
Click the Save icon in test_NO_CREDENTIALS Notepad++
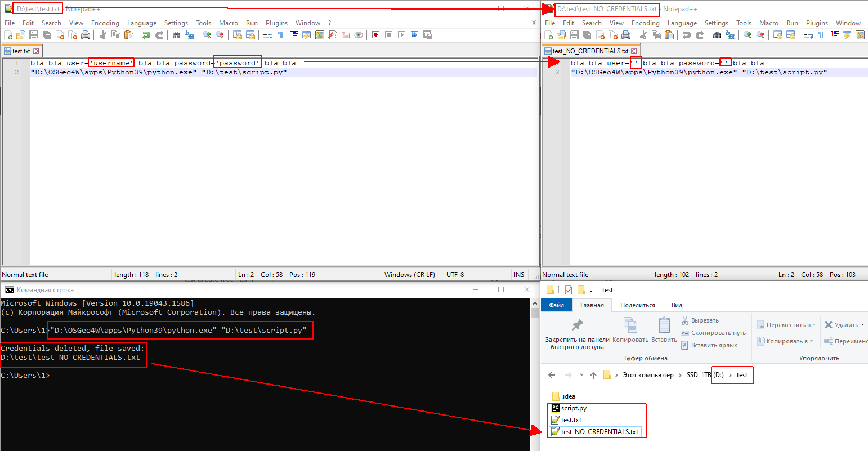(574, 35)
